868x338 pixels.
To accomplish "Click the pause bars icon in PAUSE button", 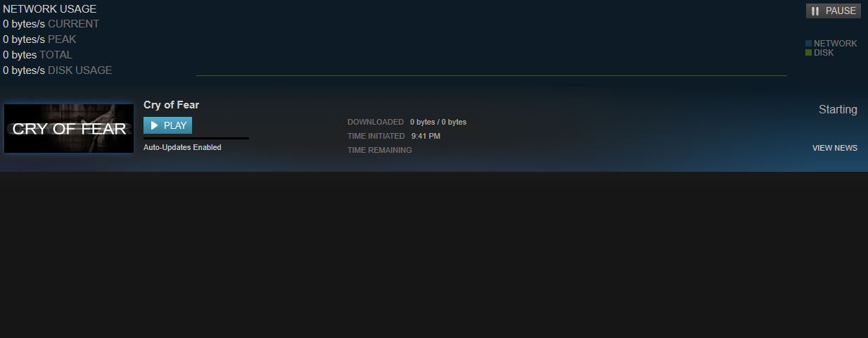I will point(815,11).
